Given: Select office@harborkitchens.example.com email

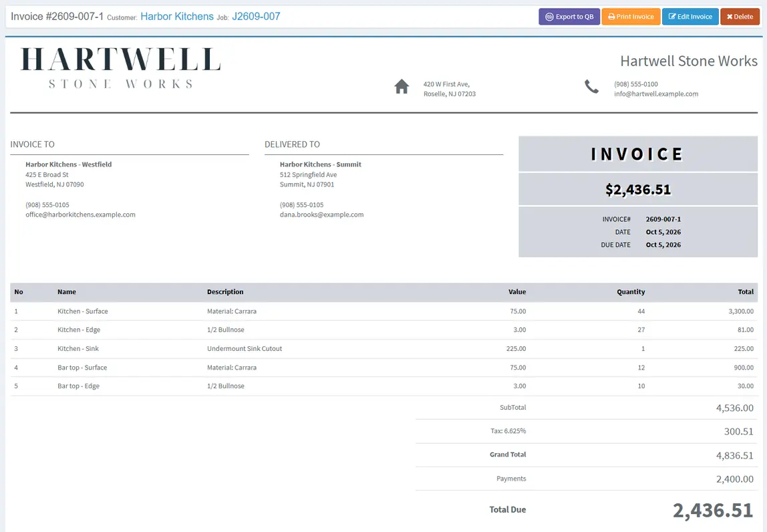Looking at the screenshot, I should 80,215.
